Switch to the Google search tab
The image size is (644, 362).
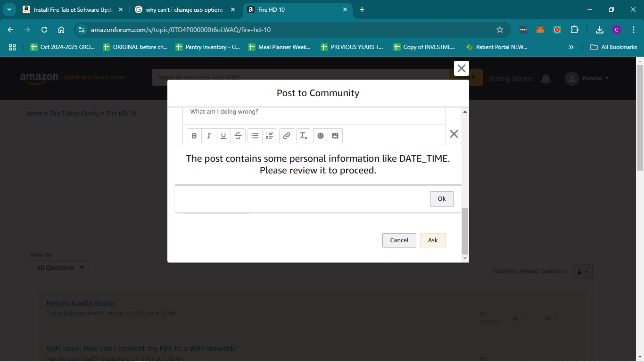point(184,9)
